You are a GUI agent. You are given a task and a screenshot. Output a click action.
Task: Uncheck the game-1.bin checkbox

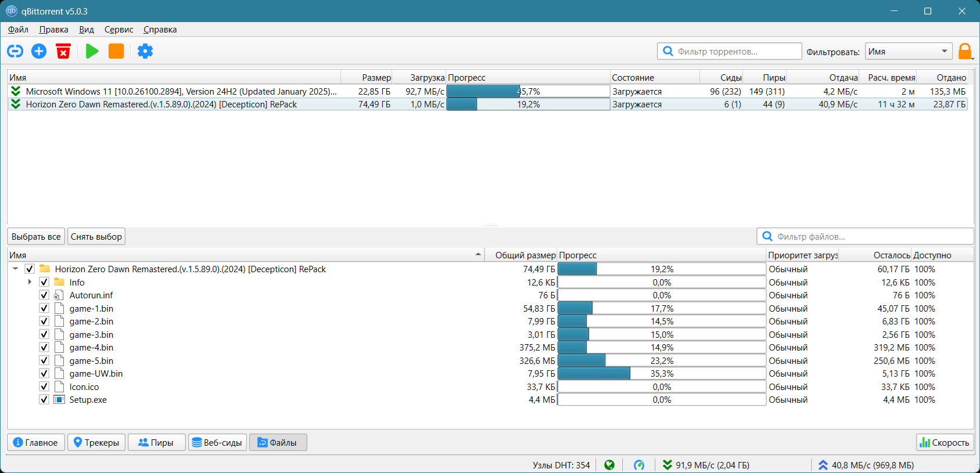(44, 308)
